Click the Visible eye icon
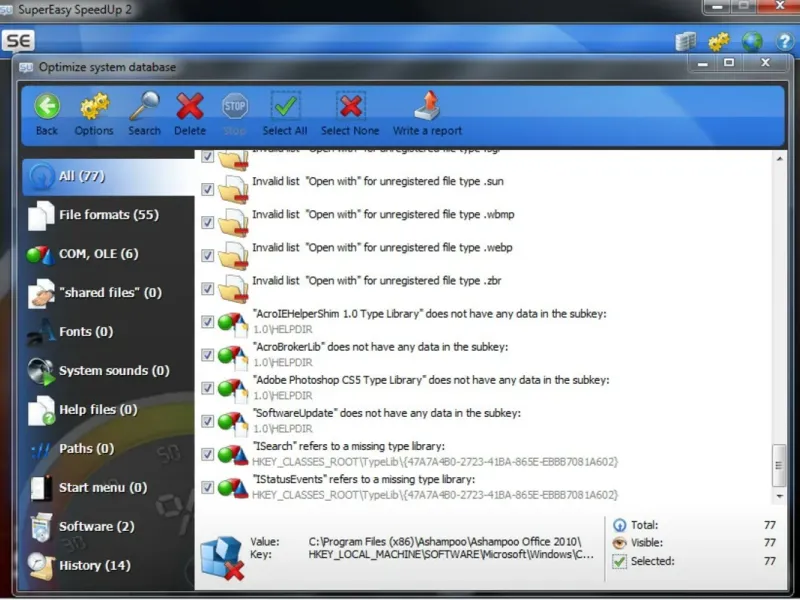This screenshot has height=600, width=800. pyautogui.click(x=619, y=543)
